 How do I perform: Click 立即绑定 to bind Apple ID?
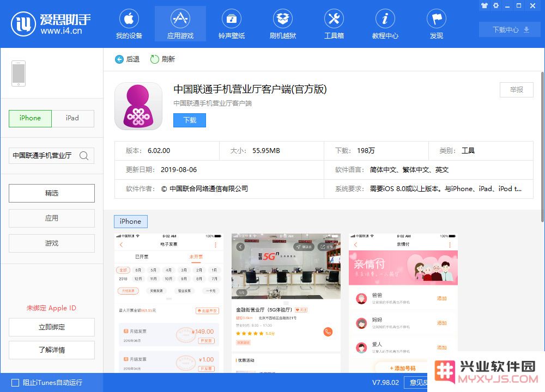(x=51, y=327)
